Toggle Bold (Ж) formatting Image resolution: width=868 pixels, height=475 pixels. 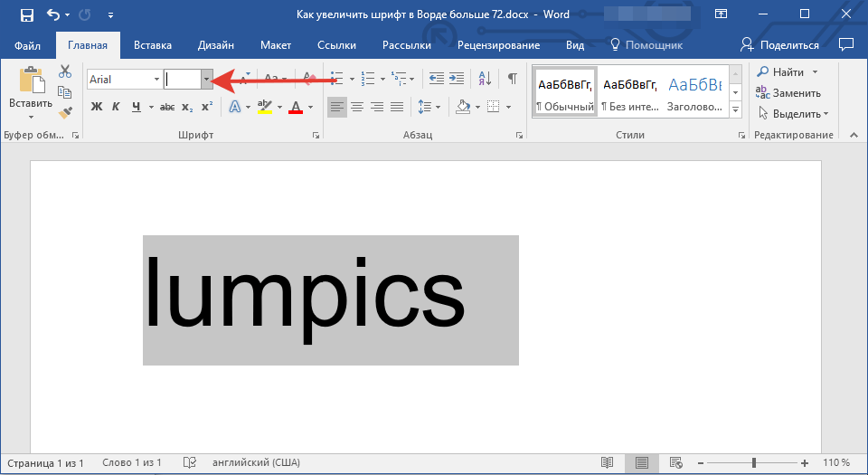tap(97, 107)
